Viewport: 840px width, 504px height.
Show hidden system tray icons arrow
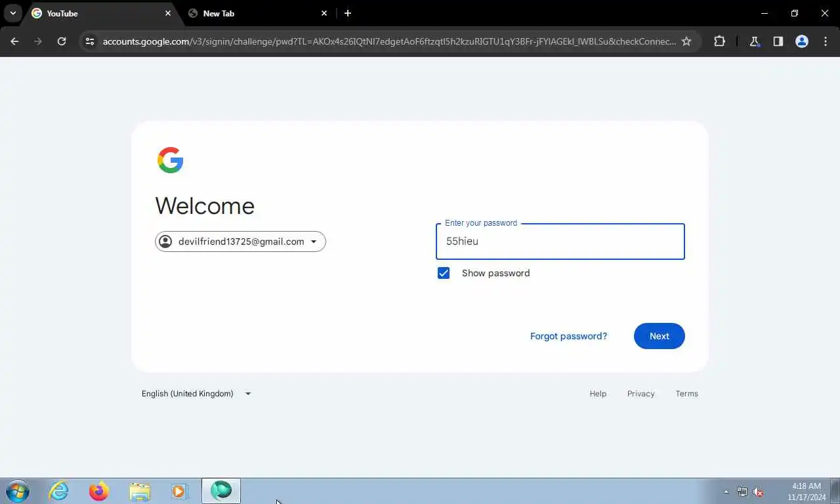(x=726, y=492)
